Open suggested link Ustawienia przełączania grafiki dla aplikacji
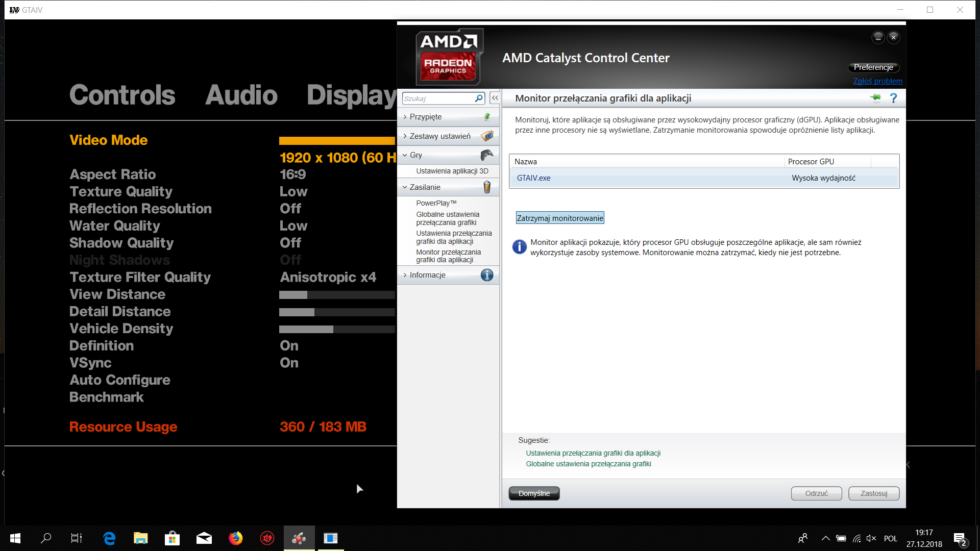This screenshot has width=980, height=551. pos(593,453)
